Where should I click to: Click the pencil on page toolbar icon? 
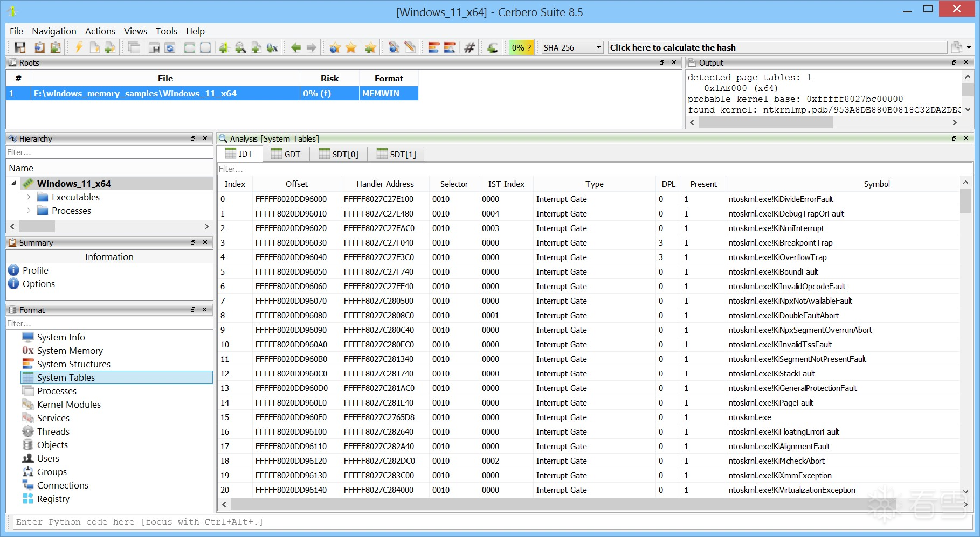(410, 47)
